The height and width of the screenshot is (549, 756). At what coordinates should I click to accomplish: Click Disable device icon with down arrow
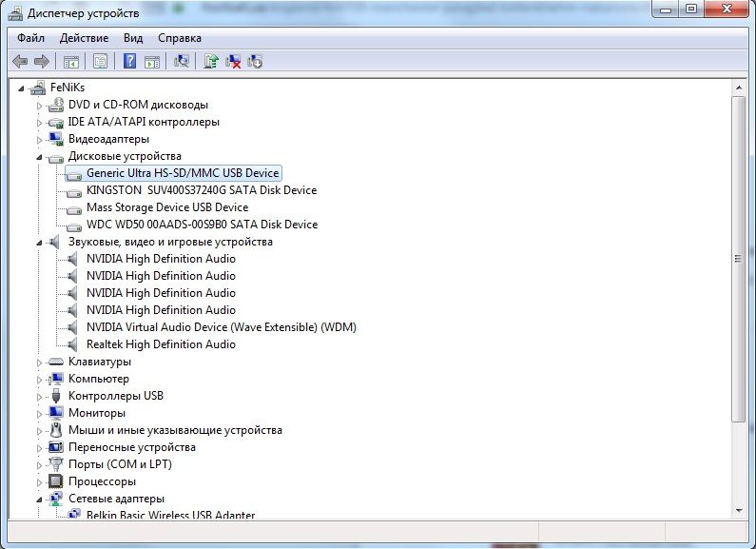255,61
